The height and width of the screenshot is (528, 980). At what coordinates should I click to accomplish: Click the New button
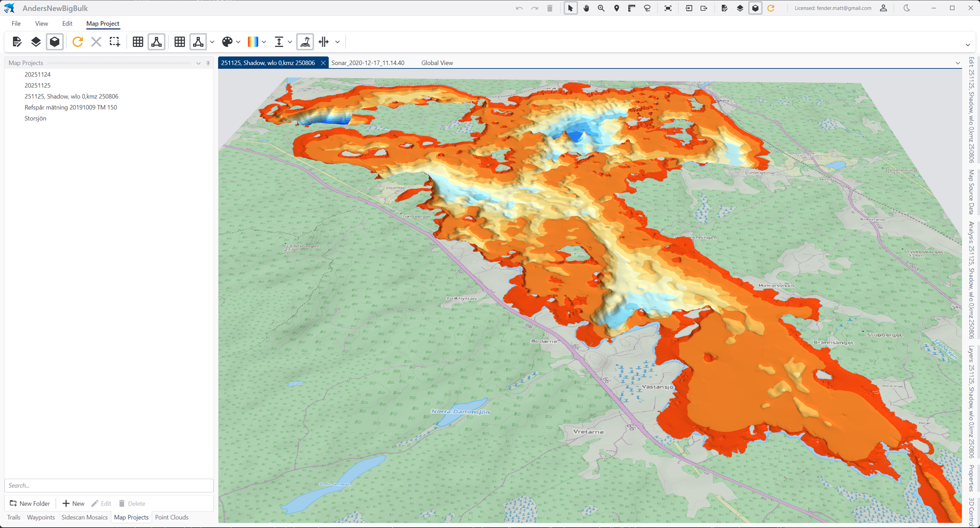click(74, 503)
